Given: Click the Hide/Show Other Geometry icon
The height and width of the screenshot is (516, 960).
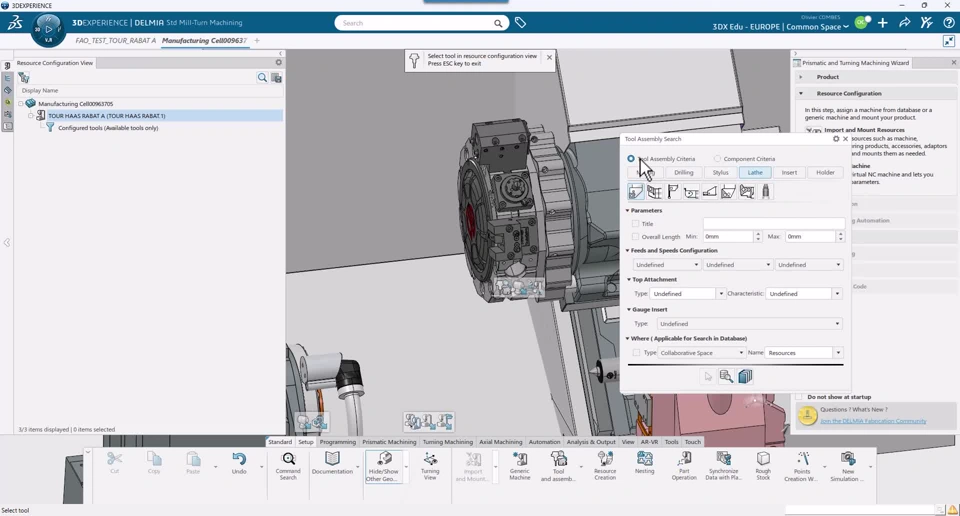Looking at the screenshot, I should click(x=383, y=460).
